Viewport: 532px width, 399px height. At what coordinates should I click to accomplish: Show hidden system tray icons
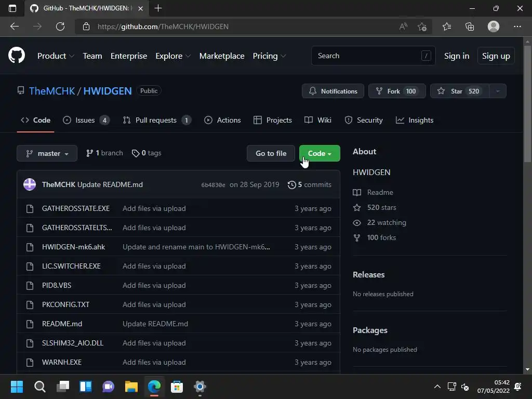(437, 387)
